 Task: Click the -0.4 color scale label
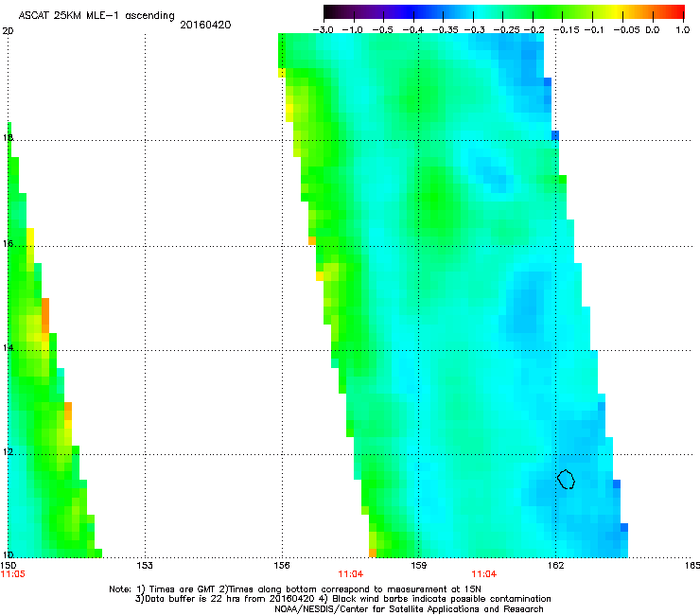413,30
